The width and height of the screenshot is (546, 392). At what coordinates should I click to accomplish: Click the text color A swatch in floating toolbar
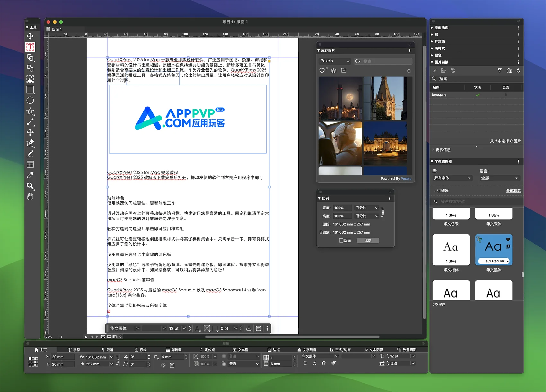coord(198,328)
